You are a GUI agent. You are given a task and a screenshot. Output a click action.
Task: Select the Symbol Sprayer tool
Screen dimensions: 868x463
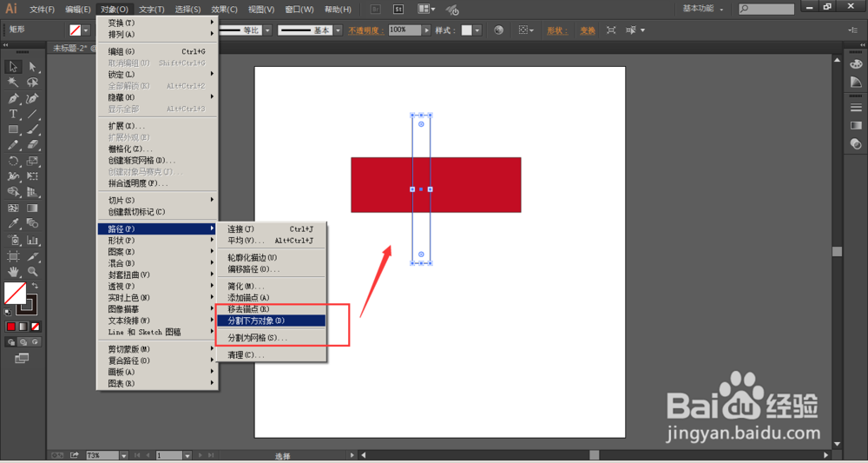(13, 241)
